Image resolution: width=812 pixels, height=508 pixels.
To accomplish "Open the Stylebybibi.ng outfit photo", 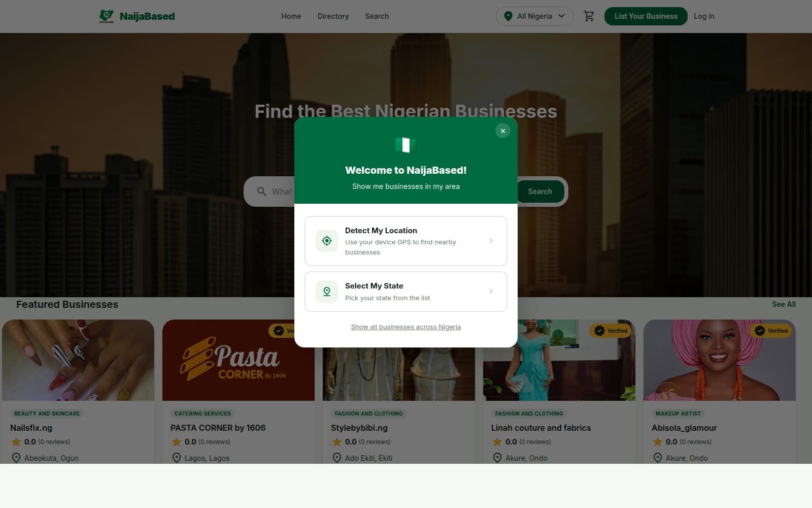I will pyautogui.click(x=399, y=374).
